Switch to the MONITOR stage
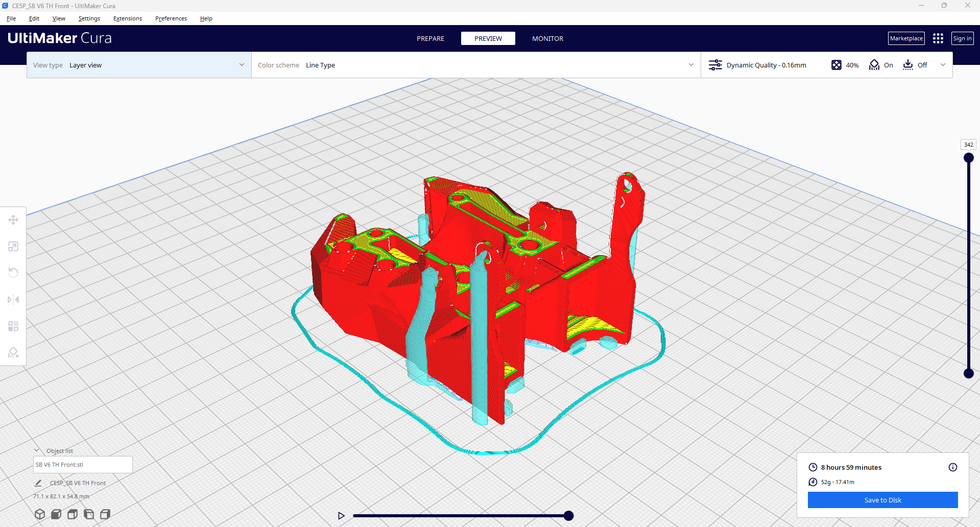The width and height of the screenshot is (980, 527). (x=548, y=38)
